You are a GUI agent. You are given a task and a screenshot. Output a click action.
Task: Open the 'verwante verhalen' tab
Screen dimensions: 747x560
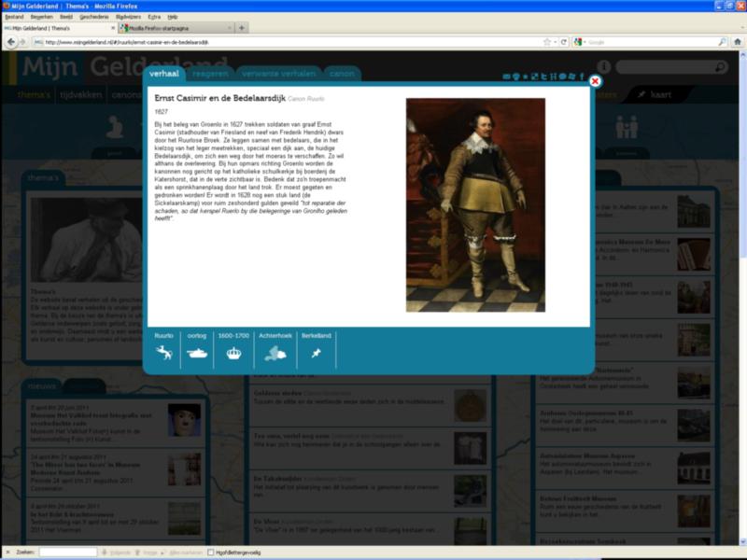(278, 74)
